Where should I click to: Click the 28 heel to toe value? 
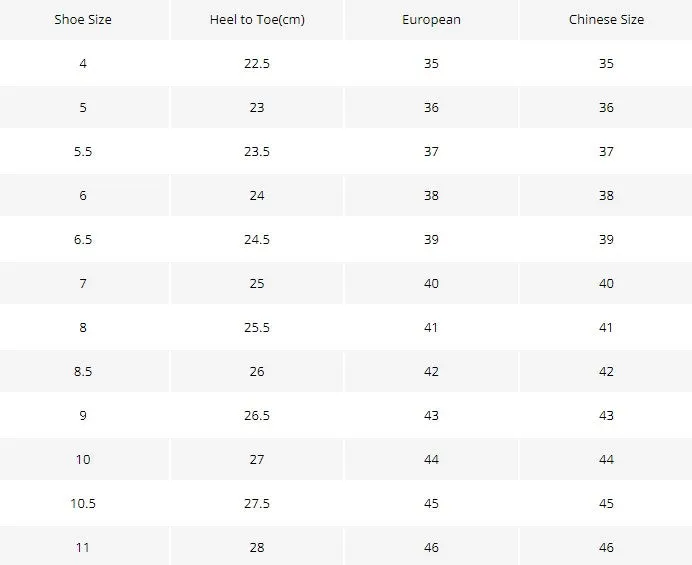tap(257, 547)
